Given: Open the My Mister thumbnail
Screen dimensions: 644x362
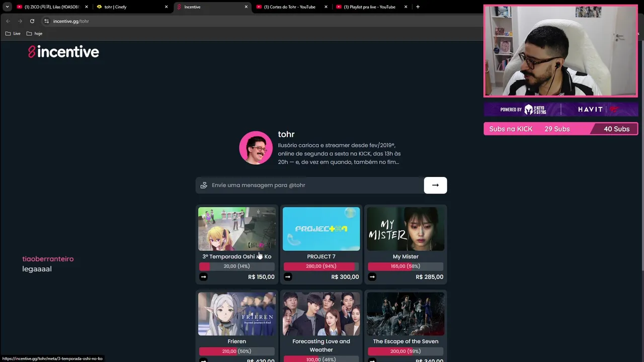Looking at the screenshot, I should pos(406,229).
